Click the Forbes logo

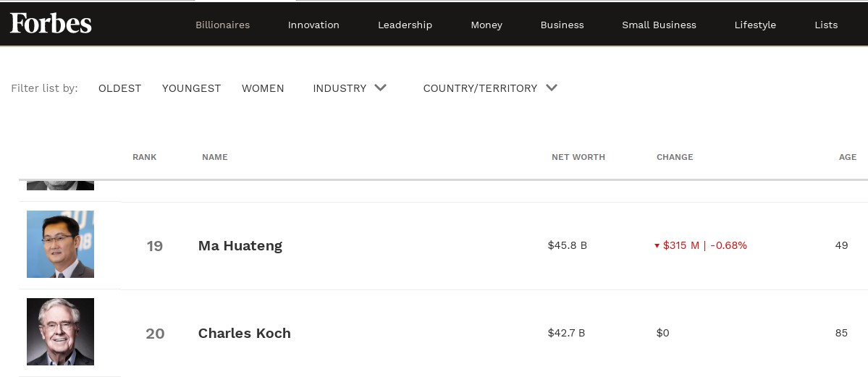(51, 23)
